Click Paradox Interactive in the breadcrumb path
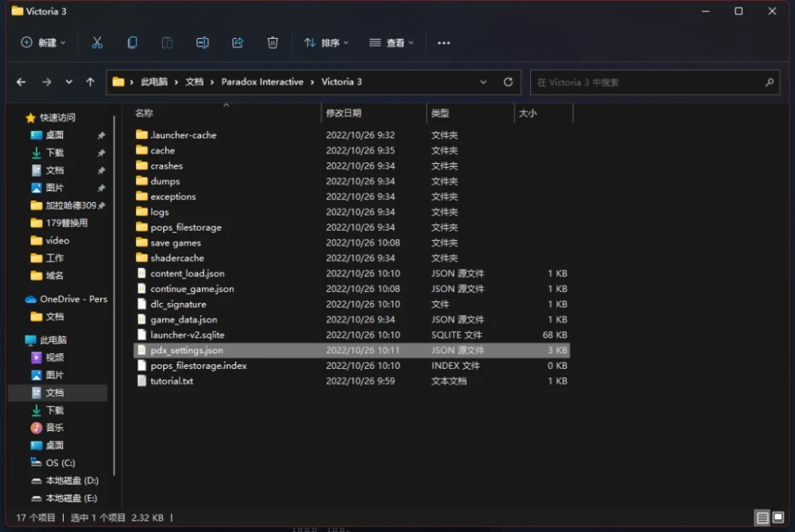The image size is (795, 532). [262, 82]
